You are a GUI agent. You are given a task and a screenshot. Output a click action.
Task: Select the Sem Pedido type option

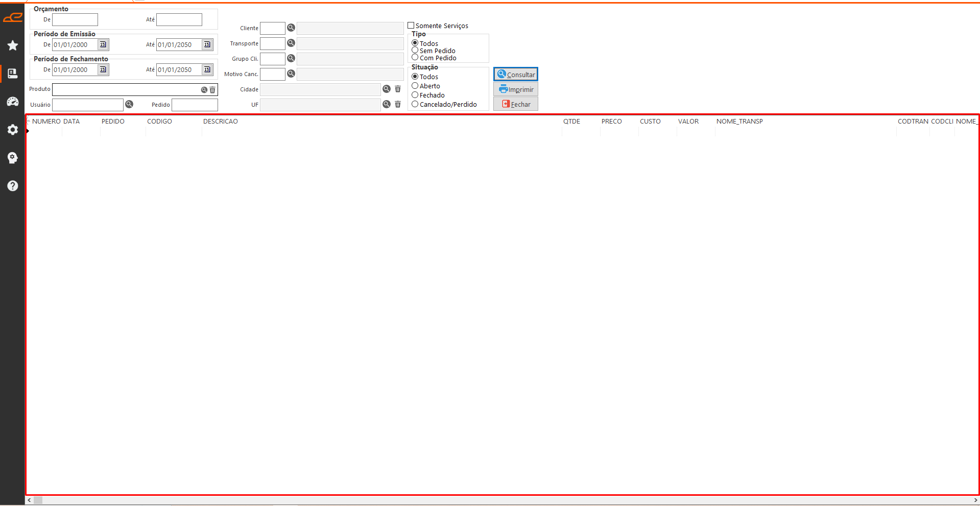415,51
